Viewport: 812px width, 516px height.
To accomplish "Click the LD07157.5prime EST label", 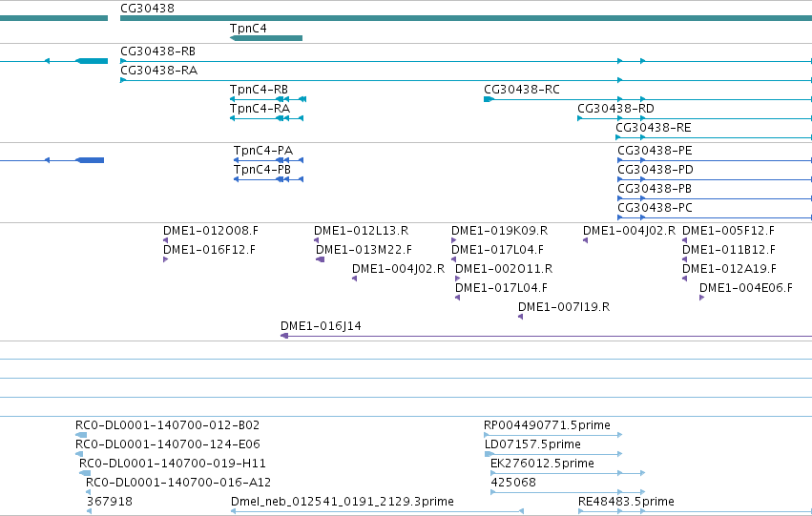I will [x=532, y=444].
